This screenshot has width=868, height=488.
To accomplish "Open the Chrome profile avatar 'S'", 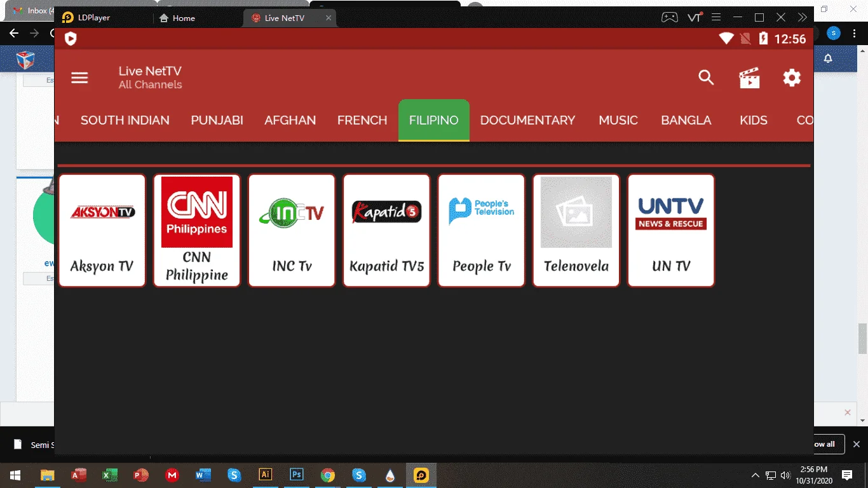I will click(x=834, y=33).
